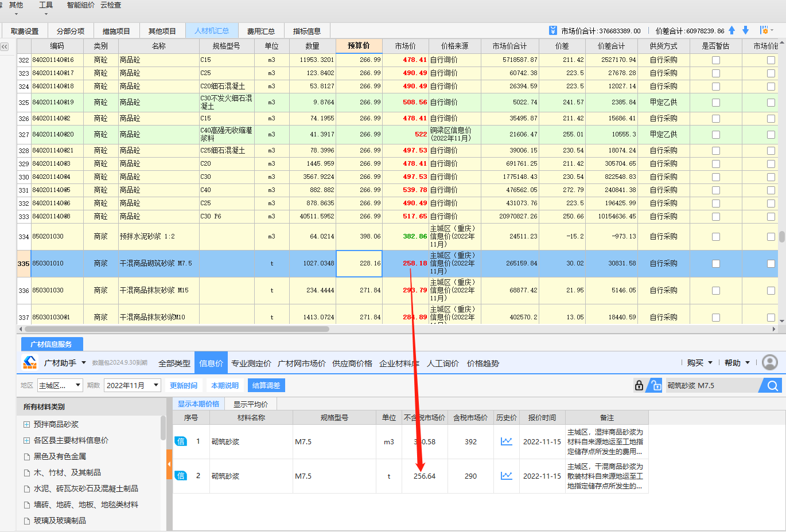The height and width of the screenshot is (532, 786).
Task: Click the blue up arrow icon
Action: pos(732,30)
